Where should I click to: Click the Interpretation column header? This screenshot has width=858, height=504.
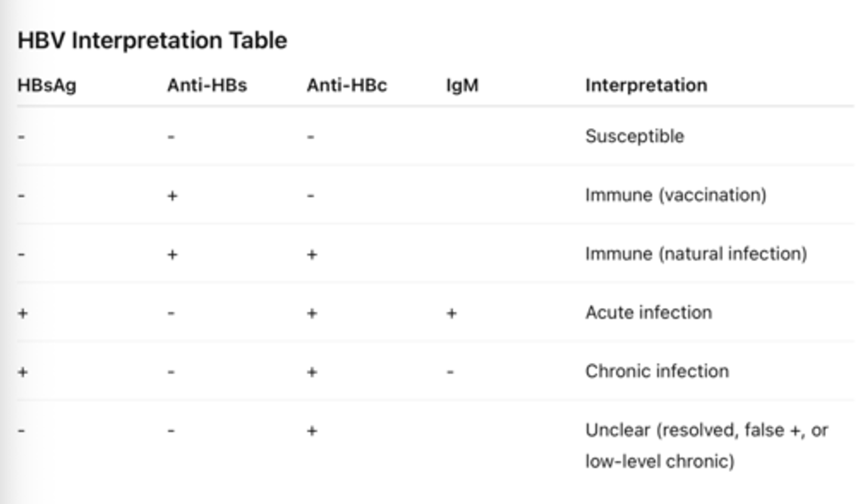(646, 85)
